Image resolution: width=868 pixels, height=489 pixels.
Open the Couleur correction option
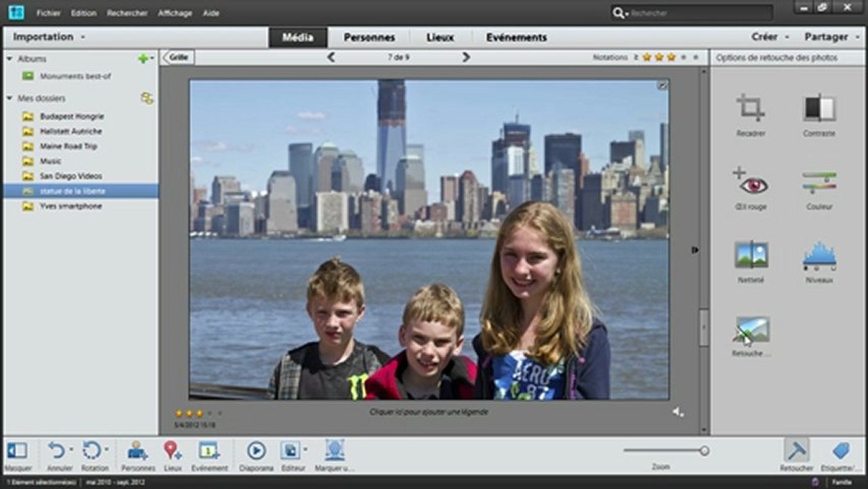tap(819, 181)
